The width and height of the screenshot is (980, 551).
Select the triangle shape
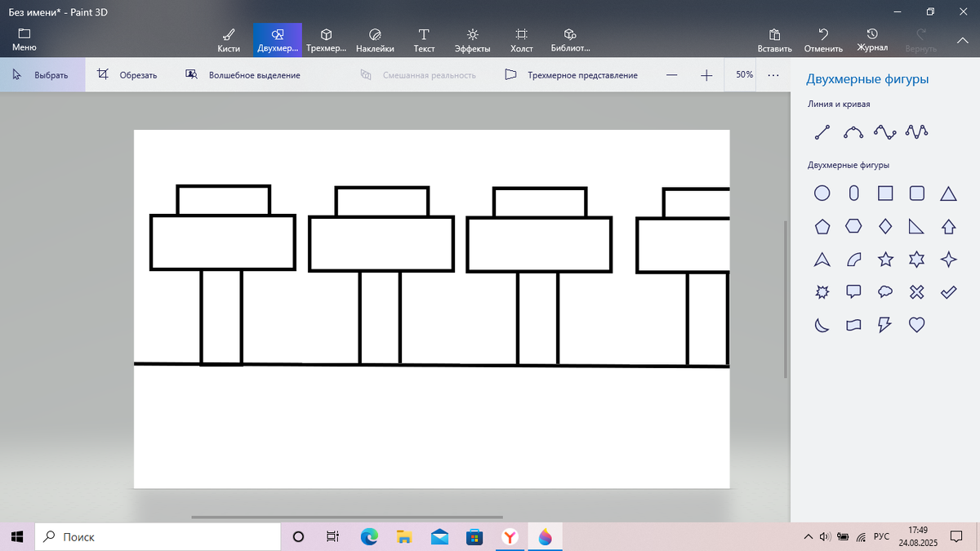click(948, 193)
